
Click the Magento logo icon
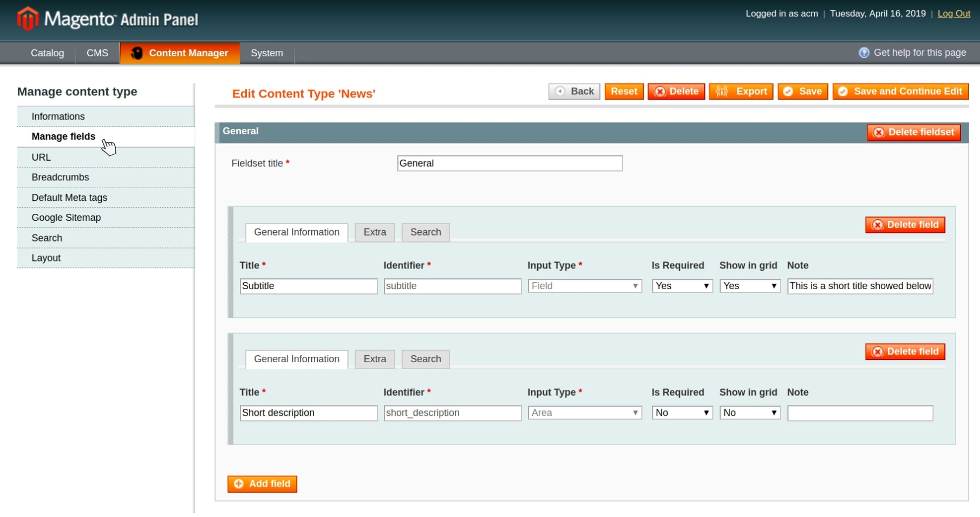tap(28, 19)
